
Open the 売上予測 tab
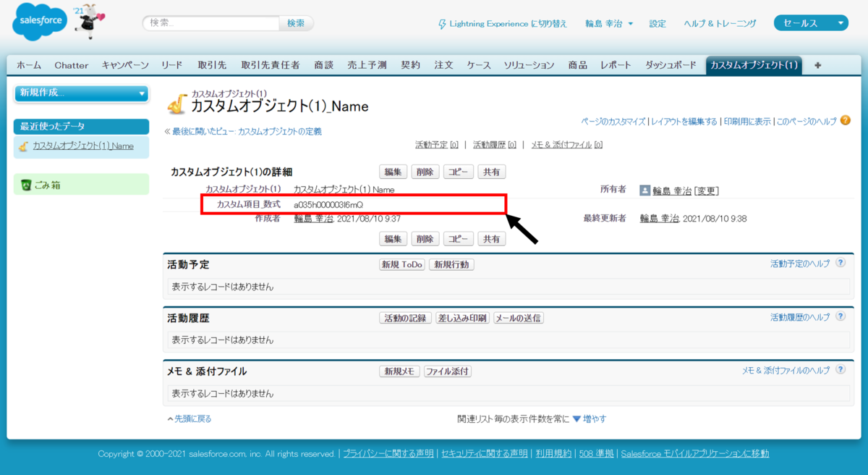click(367, 65)
